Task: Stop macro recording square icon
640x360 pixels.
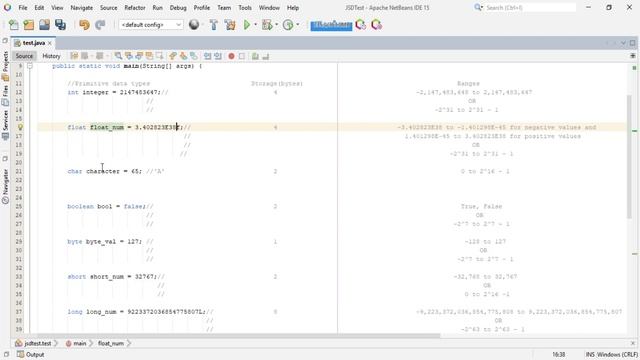Action: [x=242, y=56]
